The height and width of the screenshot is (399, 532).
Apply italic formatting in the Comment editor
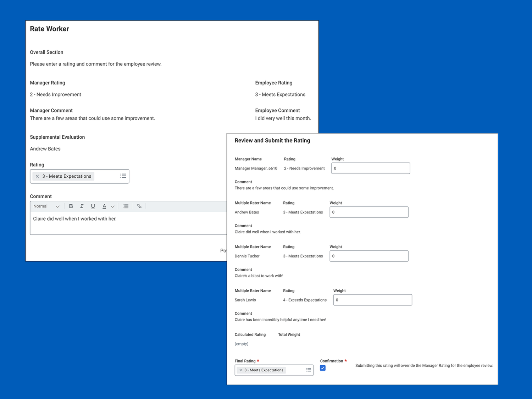click(82, 206)
